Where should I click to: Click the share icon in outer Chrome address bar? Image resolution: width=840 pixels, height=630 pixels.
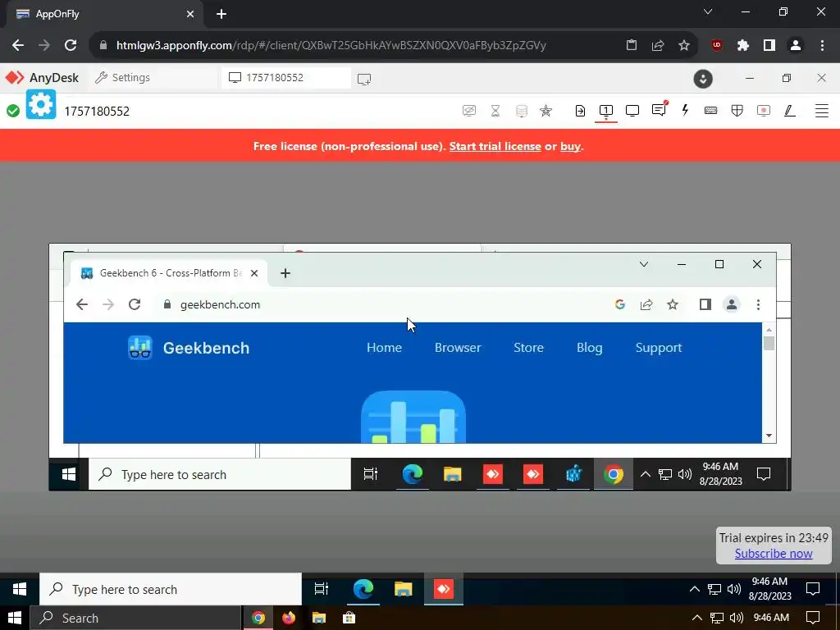pos(658,46)
